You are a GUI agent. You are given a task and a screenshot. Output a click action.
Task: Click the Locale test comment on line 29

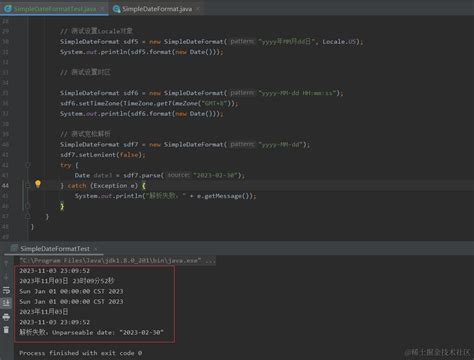tap(96, 31)
